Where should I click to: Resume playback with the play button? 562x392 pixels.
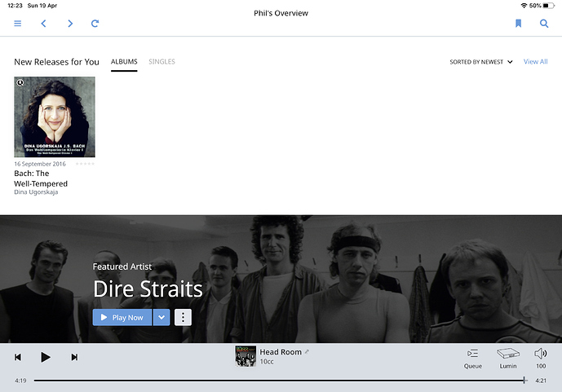[x=45, y=357]
